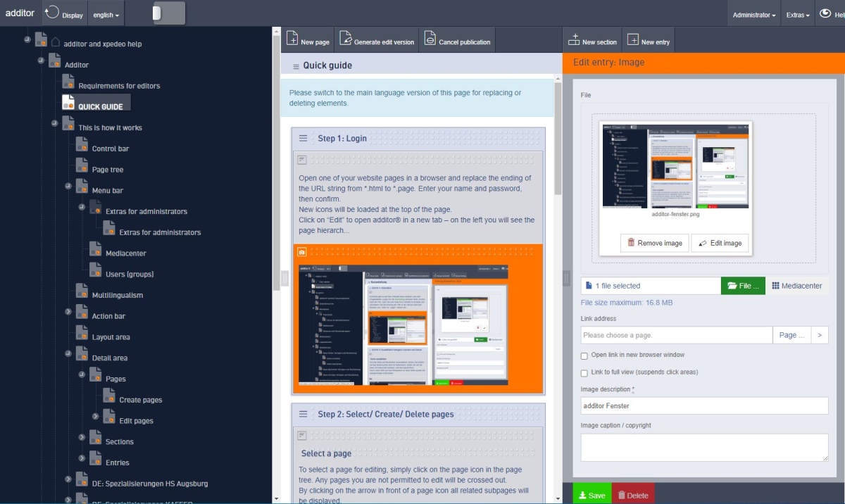845x504 pixels.
Task: Remove the current image
Action: click(654, 243)
